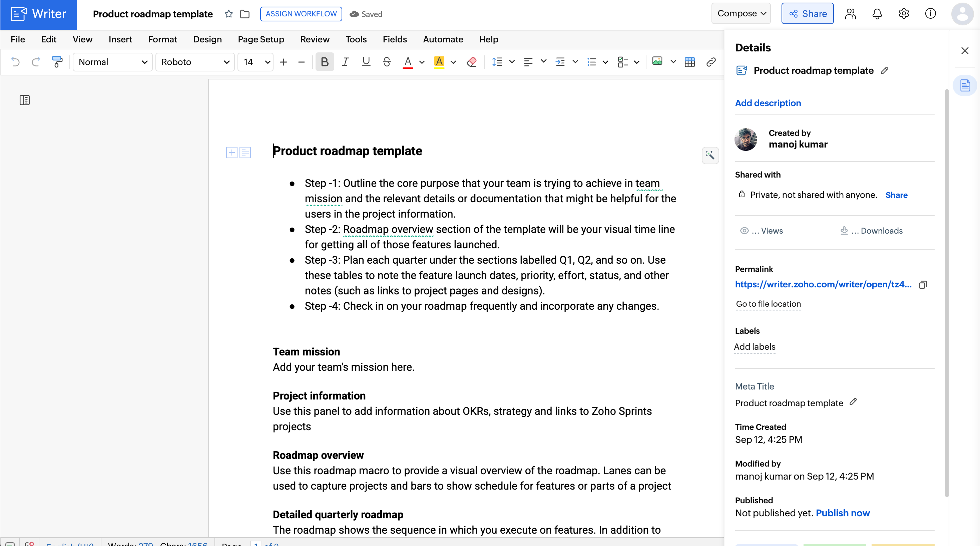Screen dimensions: 980x546
Task: Expand the line spacing dropdown arrow
Action: click(512, 62)
